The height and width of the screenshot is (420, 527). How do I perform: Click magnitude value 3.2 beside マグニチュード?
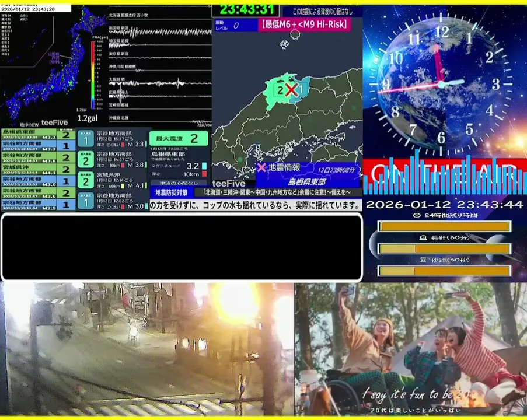pyautogui.click(x=193, y=166)
